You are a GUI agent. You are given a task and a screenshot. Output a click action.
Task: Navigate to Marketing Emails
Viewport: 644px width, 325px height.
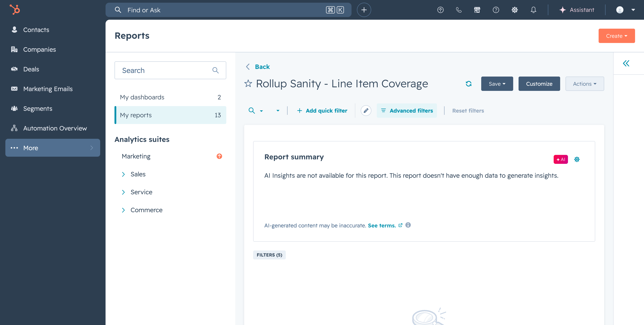[x=53, y=89]
